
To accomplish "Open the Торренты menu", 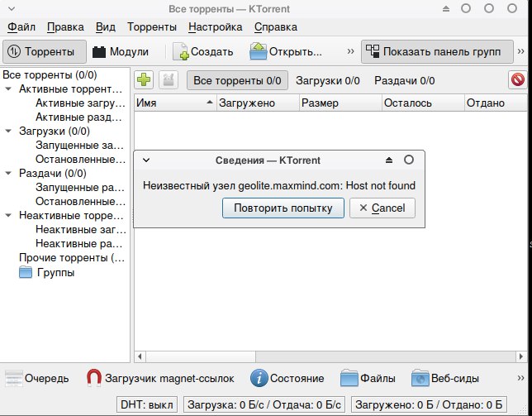I will 152,26.
